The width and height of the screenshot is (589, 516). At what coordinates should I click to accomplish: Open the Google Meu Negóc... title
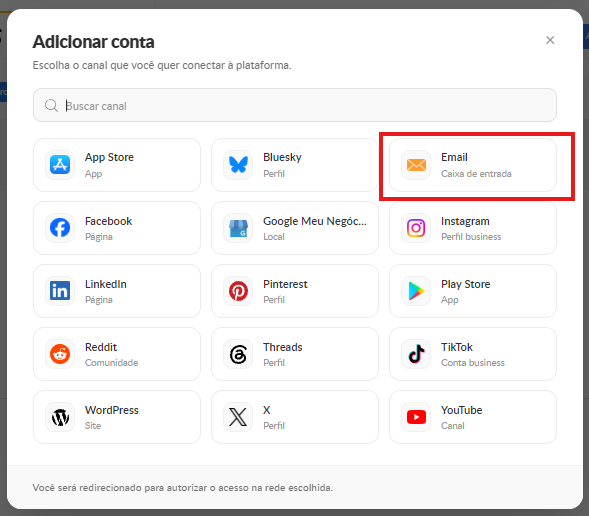(315, 221)
